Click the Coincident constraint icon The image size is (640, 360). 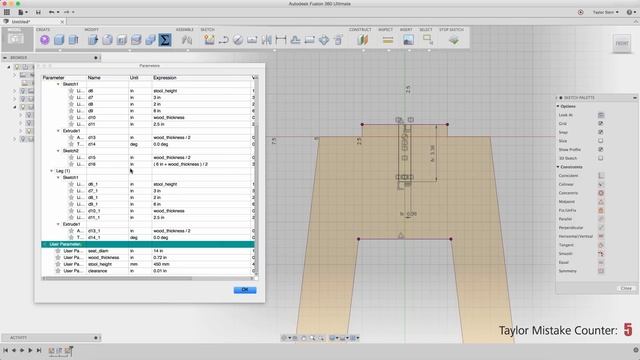[x=601, y=176]
